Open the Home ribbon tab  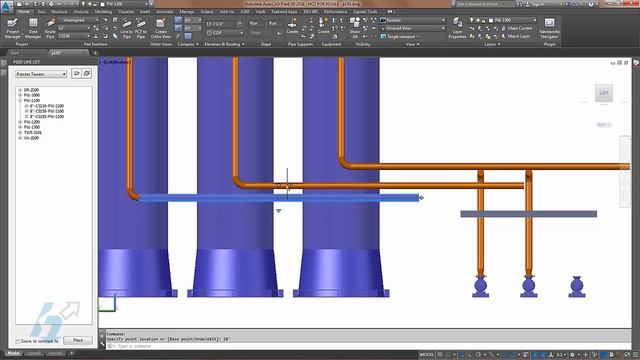click(24, 11)
